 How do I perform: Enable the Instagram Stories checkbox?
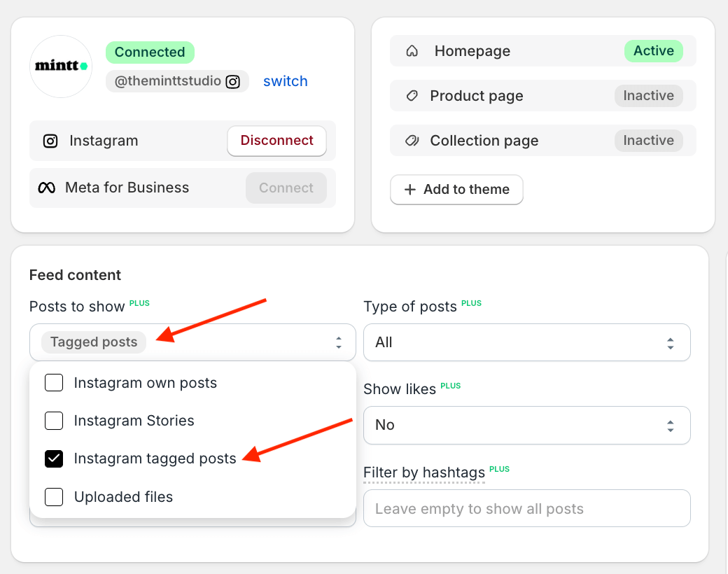point(54,421)
